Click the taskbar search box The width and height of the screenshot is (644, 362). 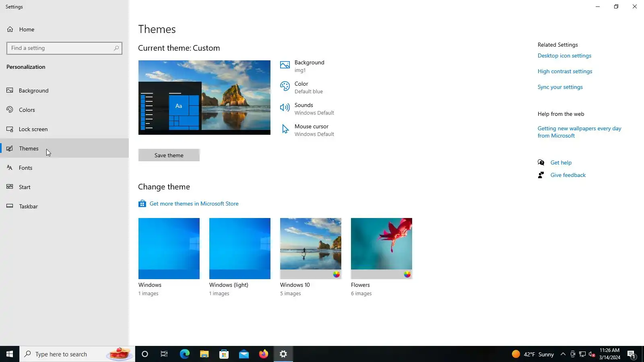tap(77, 354)
